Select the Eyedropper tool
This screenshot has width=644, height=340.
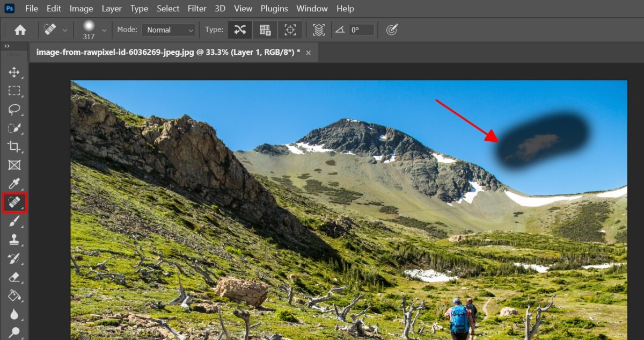tap(14, 184)
